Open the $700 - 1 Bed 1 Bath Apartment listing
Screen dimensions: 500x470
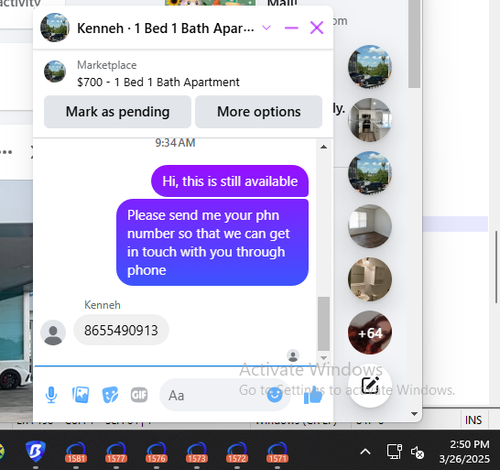[x=158, y=82]
